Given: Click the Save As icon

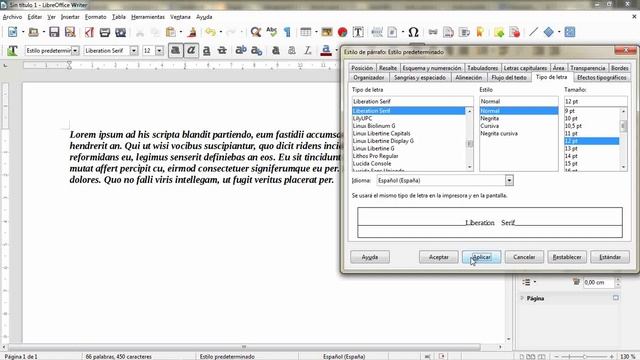Looking at the screenshot, I should tap(70, 32).
